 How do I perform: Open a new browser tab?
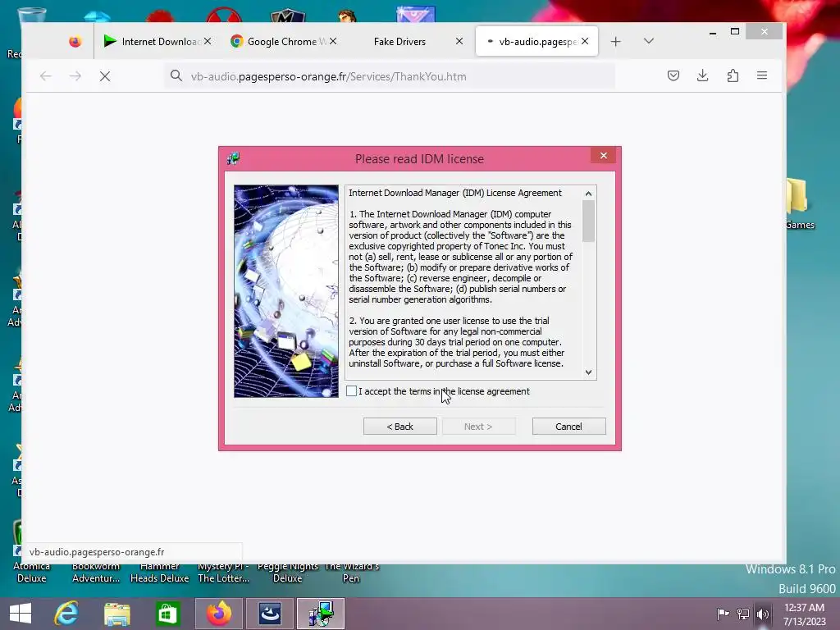point(615,41)
